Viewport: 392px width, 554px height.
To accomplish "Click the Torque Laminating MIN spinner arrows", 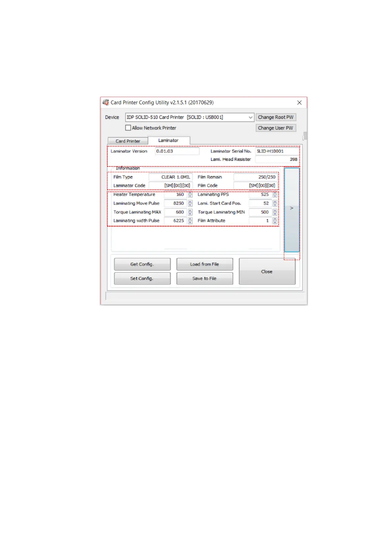I will point(275,212).
